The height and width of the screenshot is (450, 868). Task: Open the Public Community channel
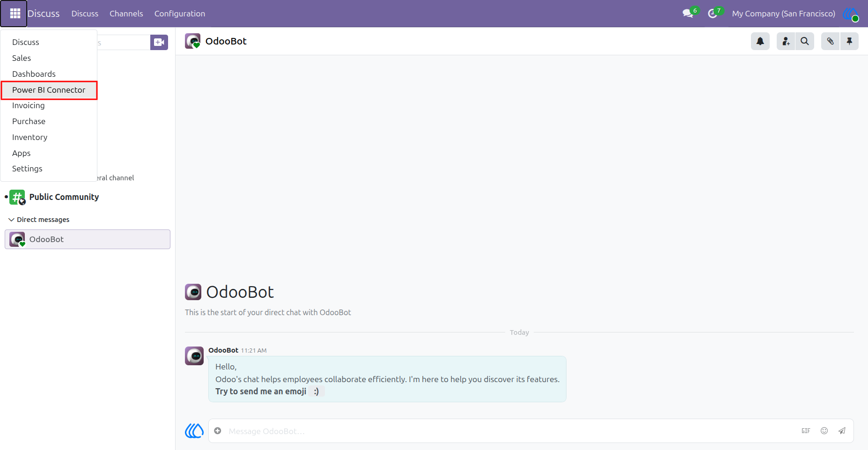(x=64, y=197)
